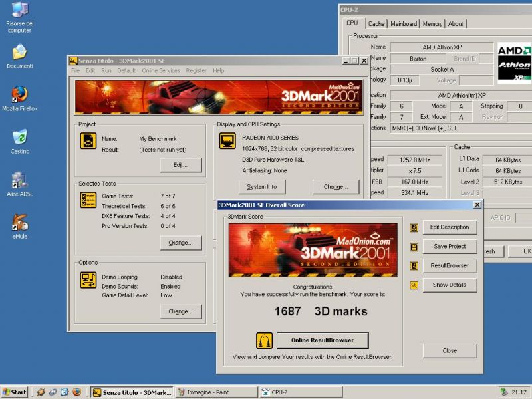Click the magnifier icon beside Show Details
The image size is (532, 399).
[x=414, y=285]
